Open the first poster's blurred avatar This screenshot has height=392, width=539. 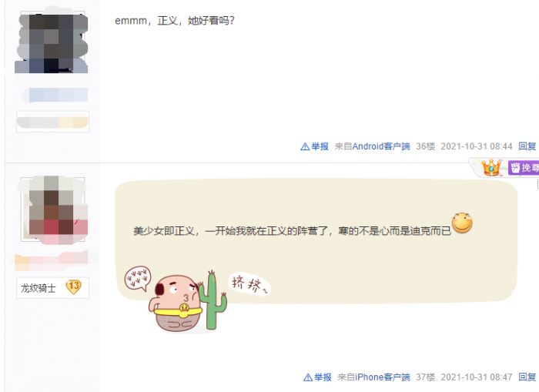[52, 42]
